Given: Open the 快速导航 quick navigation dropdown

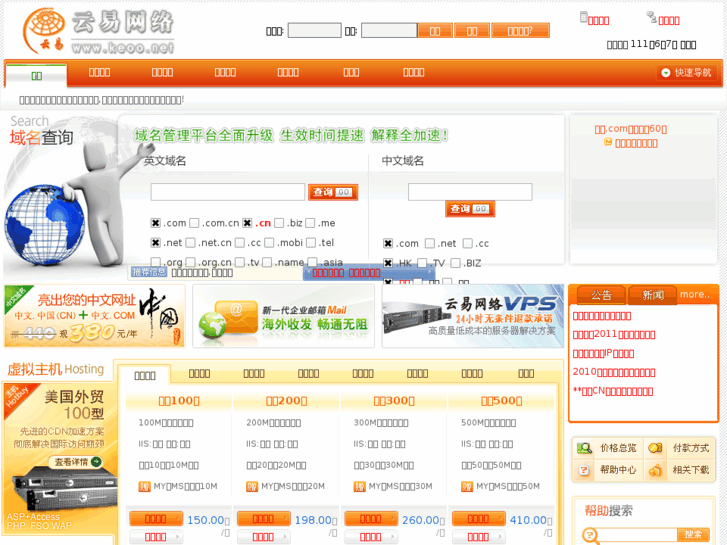Looking at the screenshot, I should point(687,73).
